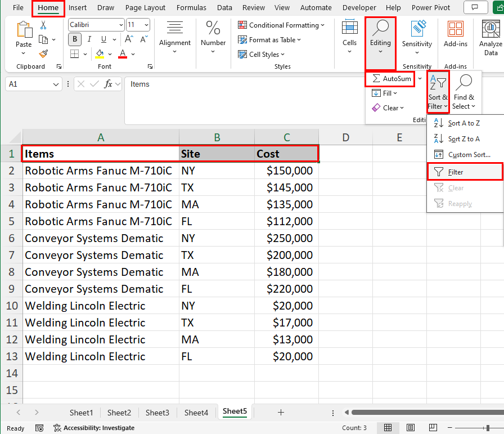
Task: Open the File tab
Action: coord(18,7)
